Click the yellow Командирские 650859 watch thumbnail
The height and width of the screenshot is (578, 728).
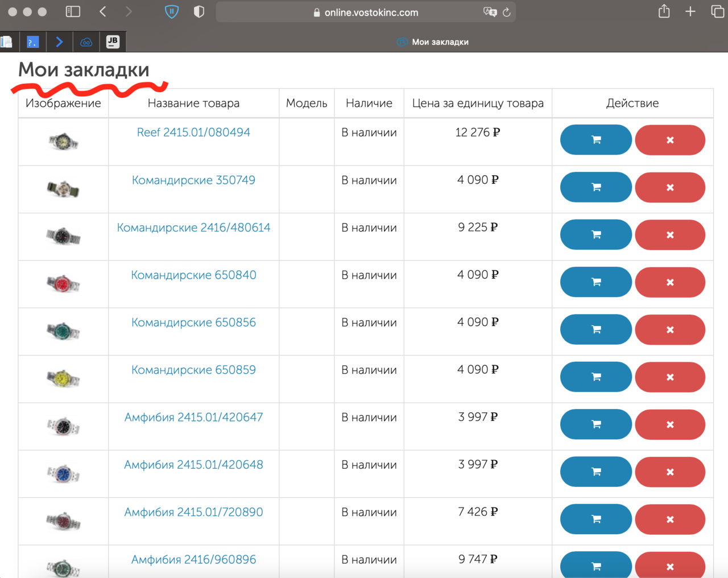pos(63,378)
